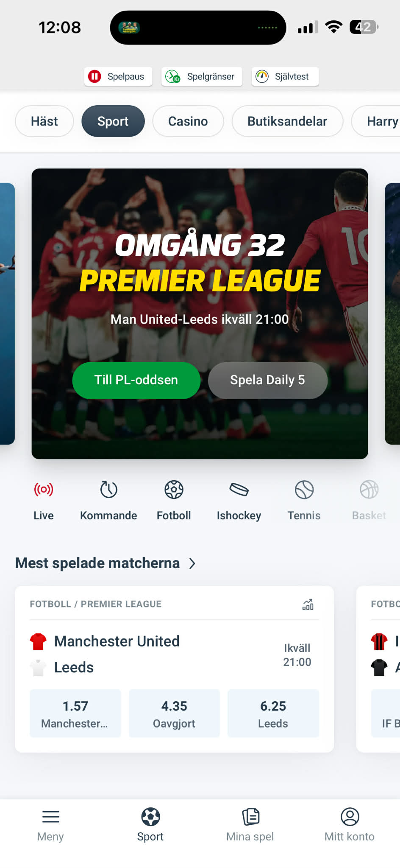Expand Mest spelade matcherna chevron
This screenshot has height=868, width=400.
click(x=192, y=563)
